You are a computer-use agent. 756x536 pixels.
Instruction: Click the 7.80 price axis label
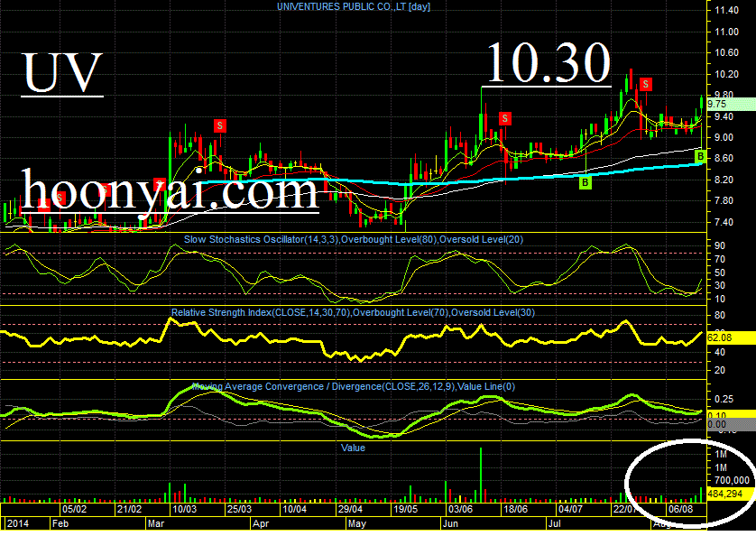click(724, 200)
